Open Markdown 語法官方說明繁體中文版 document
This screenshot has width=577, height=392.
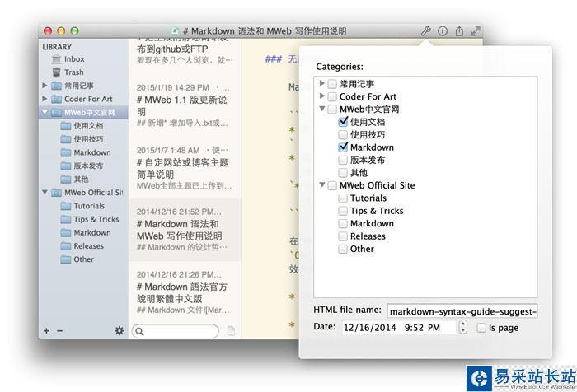coord(185,292)
